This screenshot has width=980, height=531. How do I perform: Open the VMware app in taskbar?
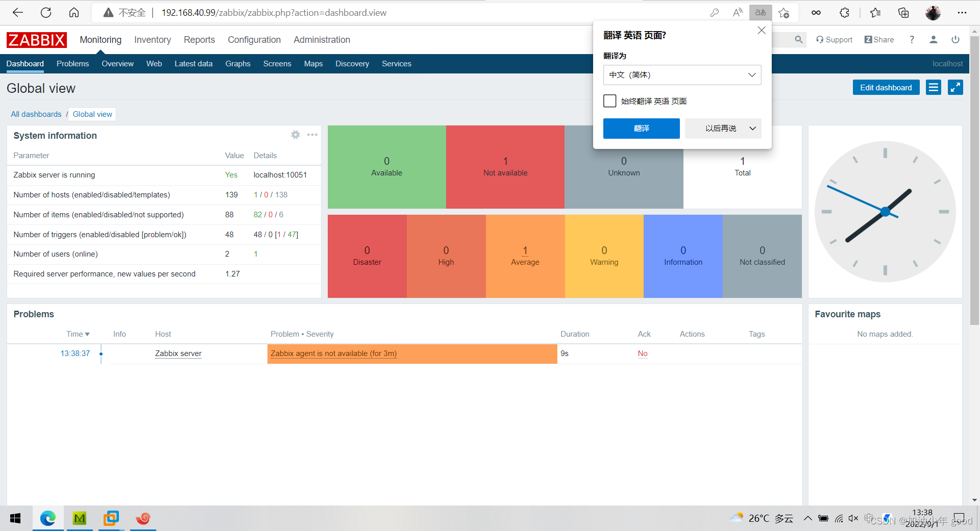point(111,518)
